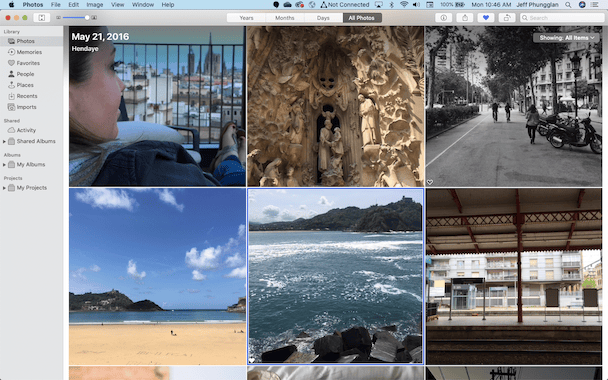Click the date and time in menu bar
This screenshot has height=380, width=608.
[491, 5]
